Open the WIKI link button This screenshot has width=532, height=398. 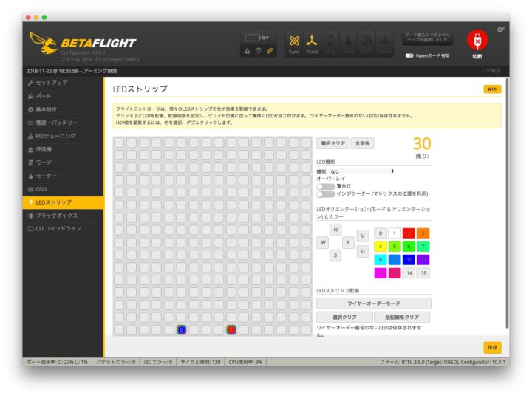491,89
